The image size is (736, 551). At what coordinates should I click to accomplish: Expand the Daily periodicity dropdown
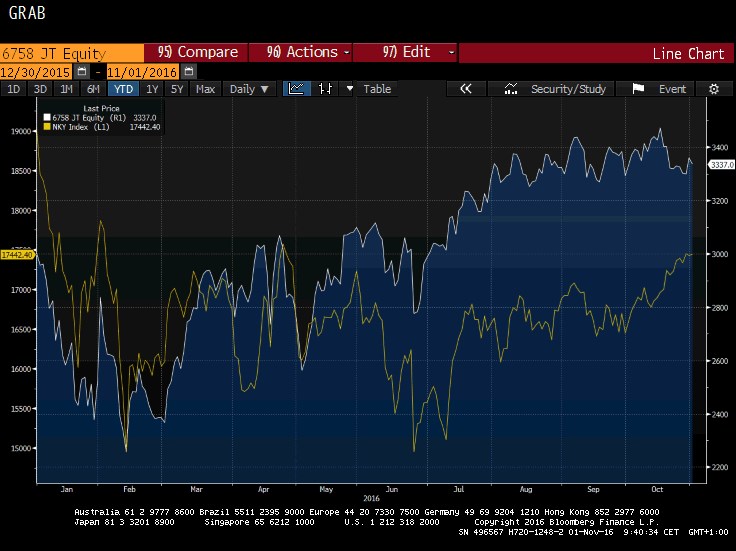[x=250, y=89]
